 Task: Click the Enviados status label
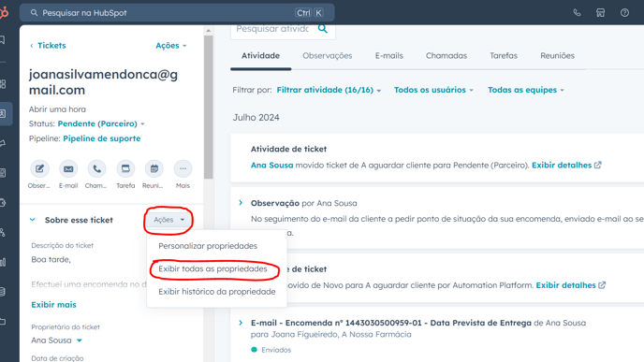coord(276,350)
